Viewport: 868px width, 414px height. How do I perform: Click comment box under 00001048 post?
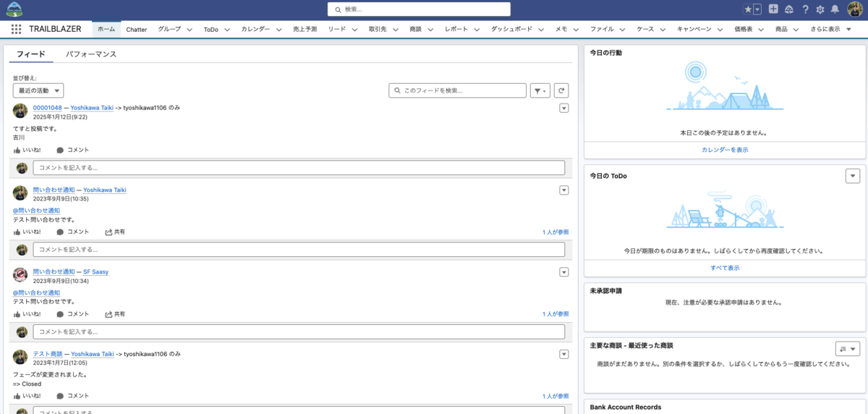click(299, 168)
